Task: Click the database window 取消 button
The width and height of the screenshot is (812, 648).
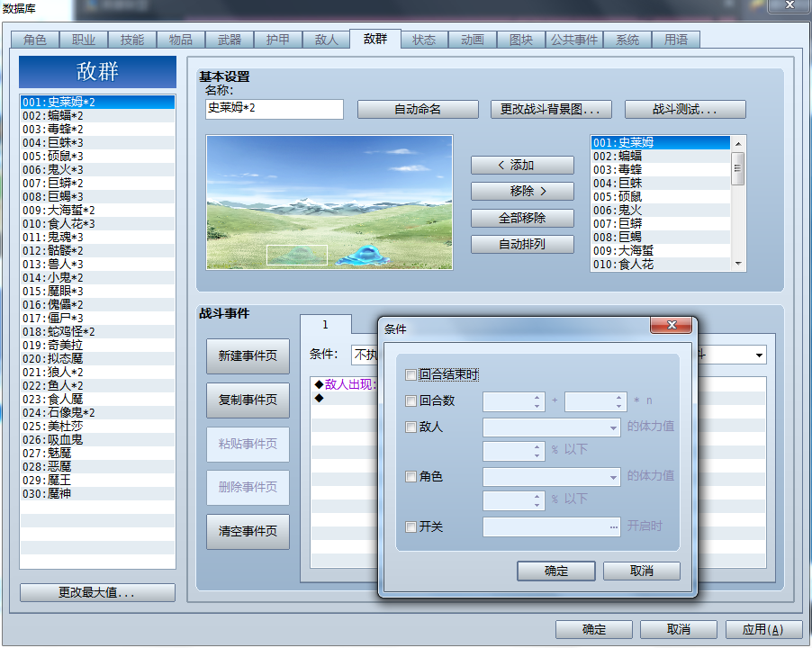Action: [679, 630]
